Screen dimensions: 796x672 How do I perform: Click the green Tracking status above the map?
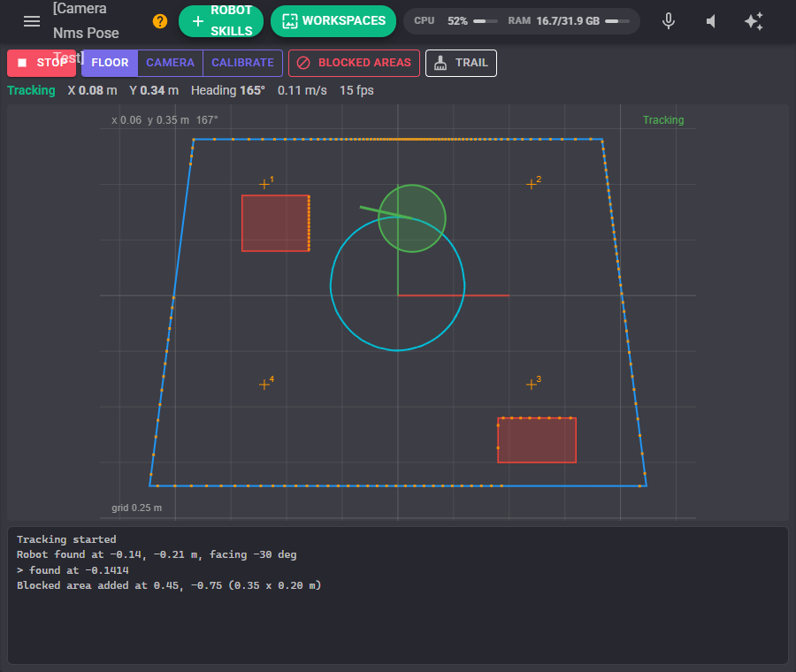point(31,90)
